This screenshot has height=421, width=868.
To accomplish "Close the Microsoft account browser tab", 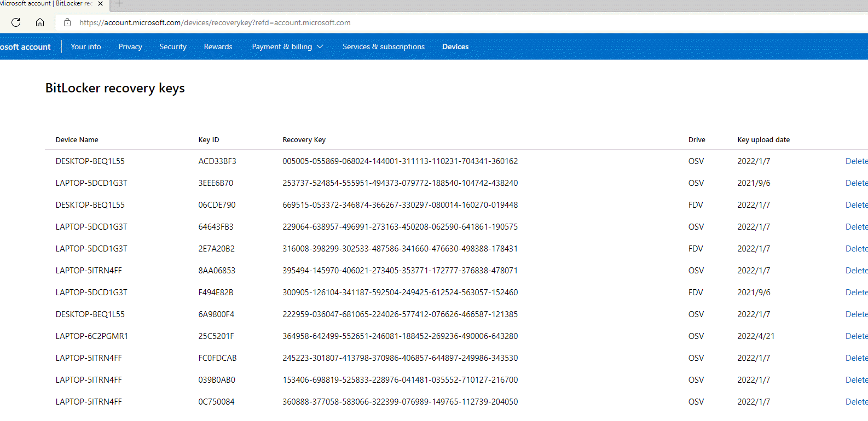I will pyautogui.click(x=100, y=4).
